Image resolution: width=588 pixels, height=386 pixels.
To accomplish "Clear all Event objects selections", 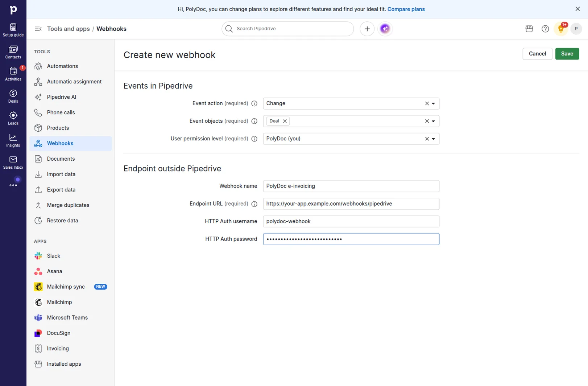I will tap(427, 121).
